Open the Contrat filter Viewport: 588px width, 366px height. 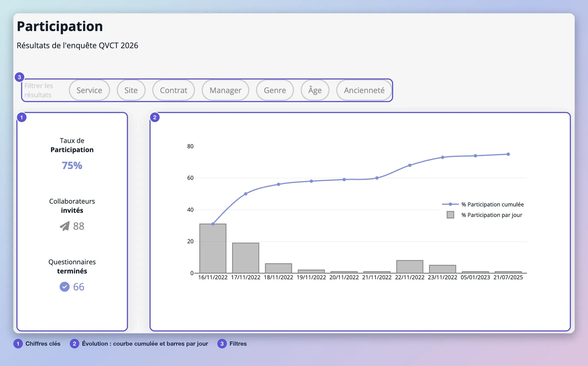(173, 90)
